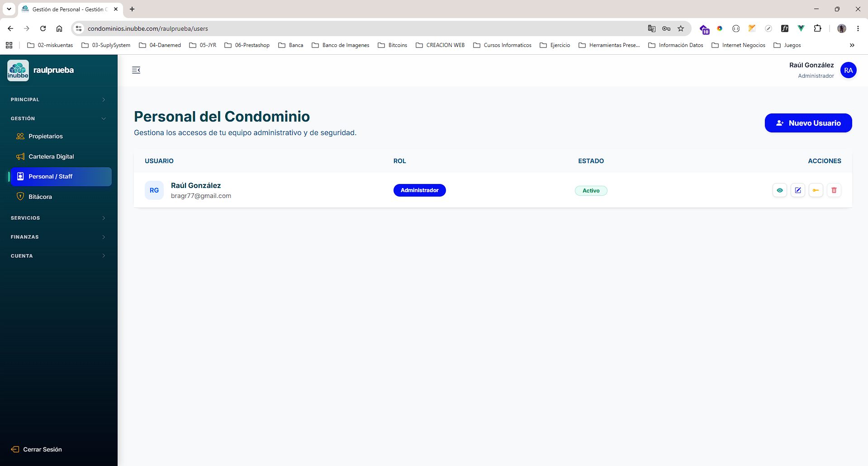Open the RA profile avatar
868x466 pixels.
pos(848,70)
